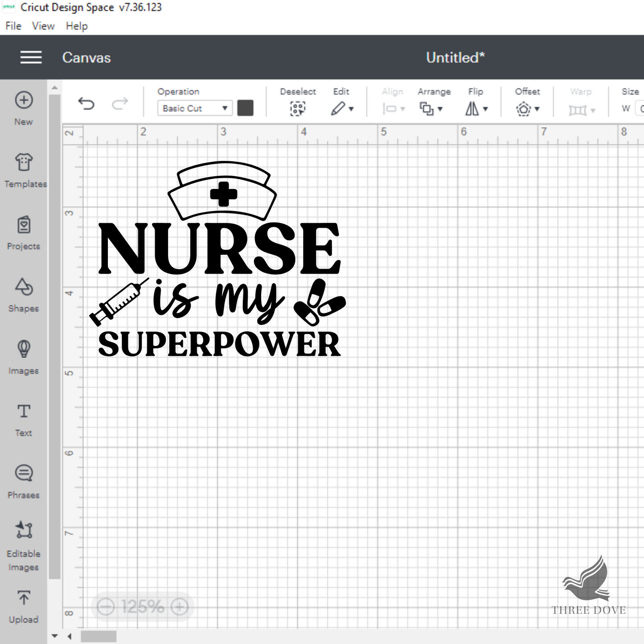Click the horizontal scrollbar thumb
644x644 pixels.
click(x=98, y=636)
